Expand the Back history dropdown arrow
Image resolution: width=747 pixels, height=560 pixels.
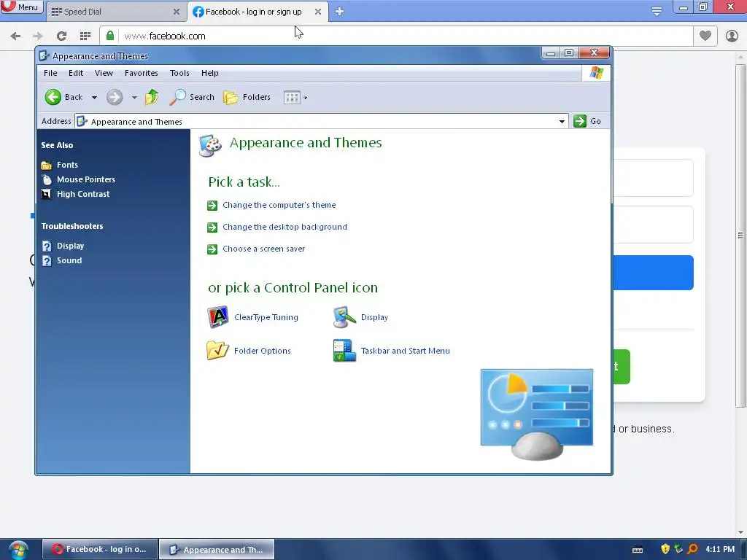[x=94, y=98]
